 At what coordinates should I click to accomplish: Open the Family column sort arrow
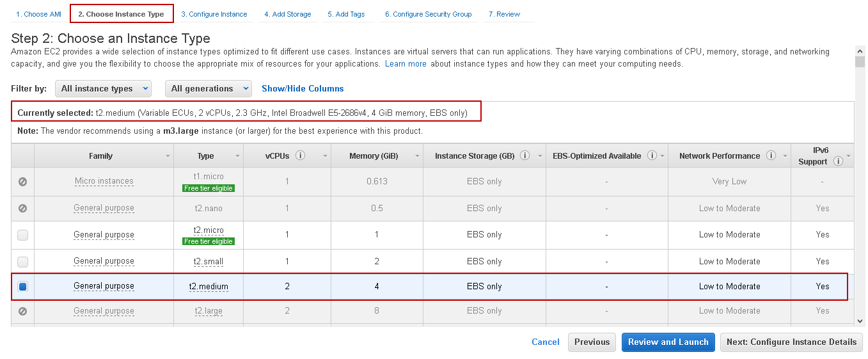(x=168, y=156)
